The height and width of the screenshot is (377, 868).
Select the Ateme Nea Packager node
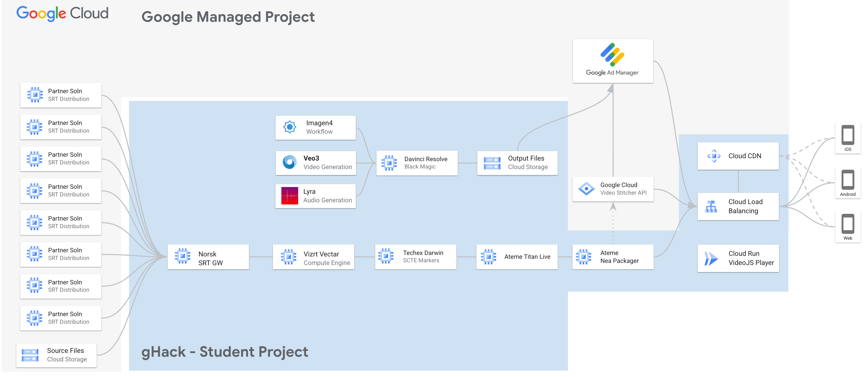[x=613, y=257]
